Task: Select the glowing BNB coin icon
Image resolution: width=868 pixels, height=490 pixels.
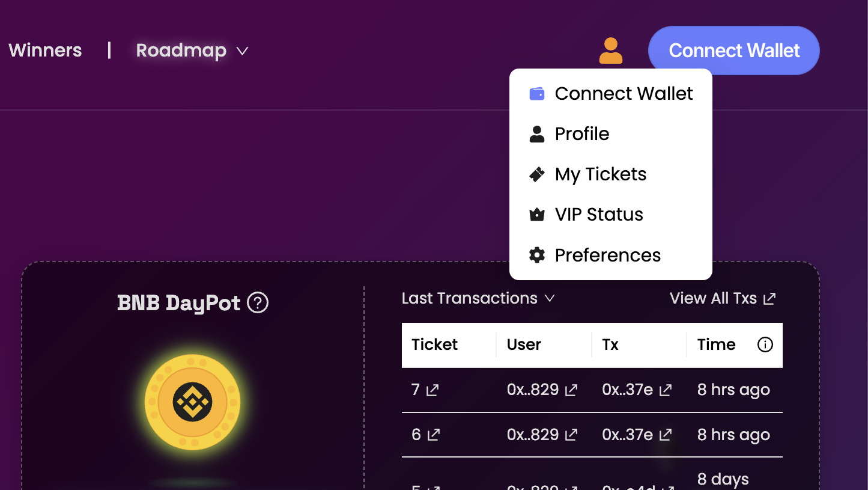Action: pos(192,403)
